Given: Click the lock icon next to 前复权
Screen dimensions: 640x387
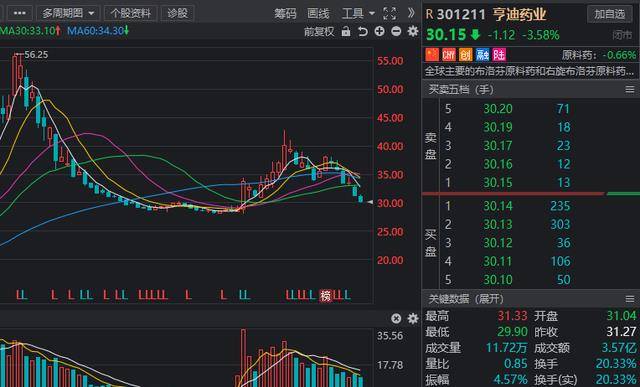Looking at the screenshot, I should tap(346, 31).
